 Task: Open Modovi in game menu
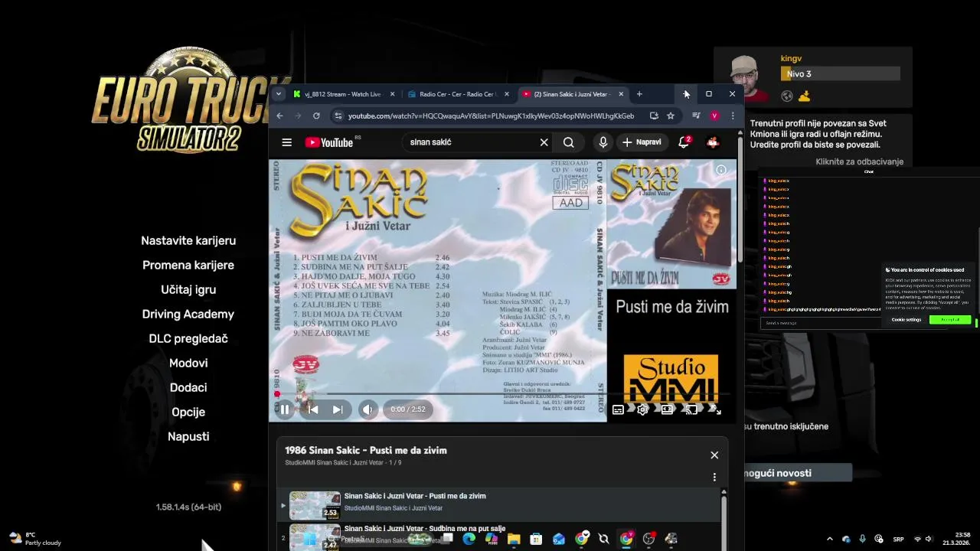pyautogui.click(x=188, y=363)
